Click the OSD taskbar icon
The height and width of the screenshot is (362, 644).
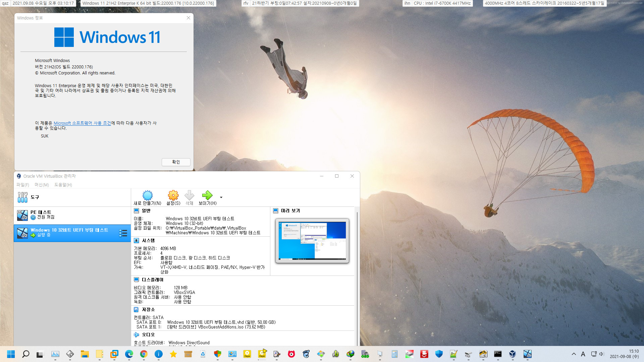(365, 354)
